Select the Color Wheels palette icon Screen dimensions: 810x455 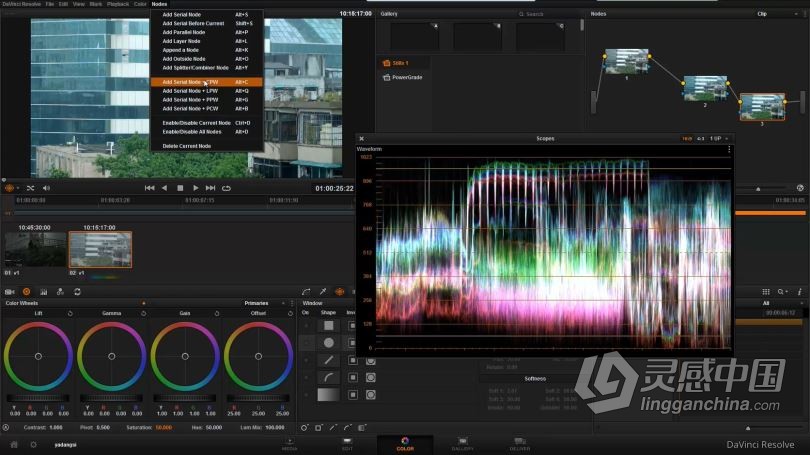26,292
